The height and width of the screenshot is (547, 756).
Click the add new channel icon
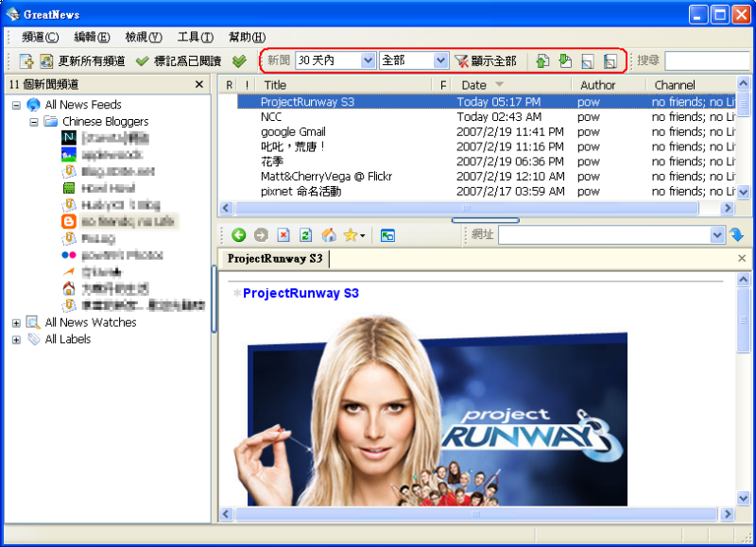point(26,60)
